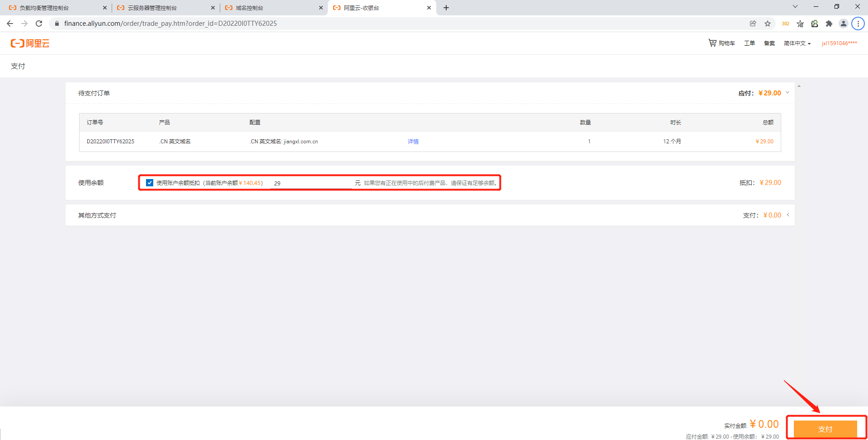Click the scrollbar up arrow at page right
The width and height of the screenshot is (868, 440).
pyautogui.click(x=799, y=86)
